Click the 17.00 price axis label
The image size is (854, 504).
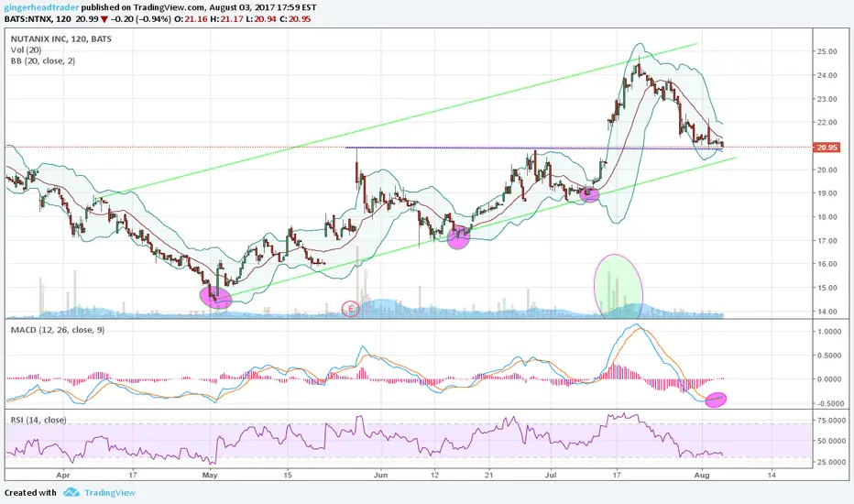click(x=827, y=240)
